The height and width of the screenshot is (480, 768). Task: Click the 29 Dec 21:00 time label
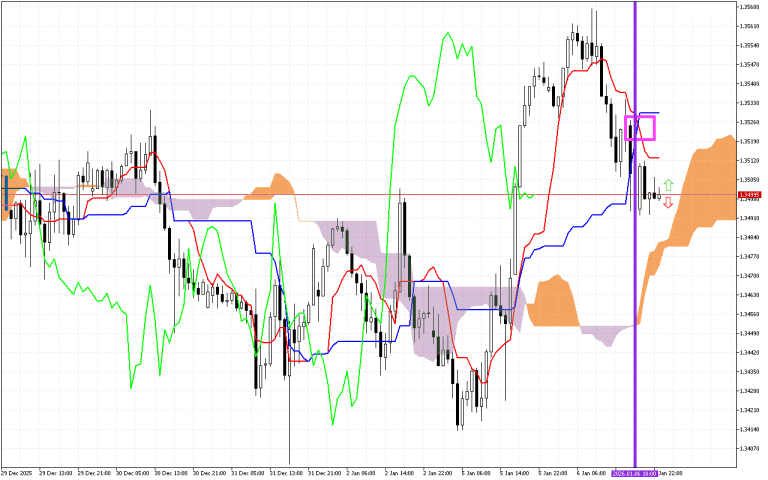click(x=94, y=473)
